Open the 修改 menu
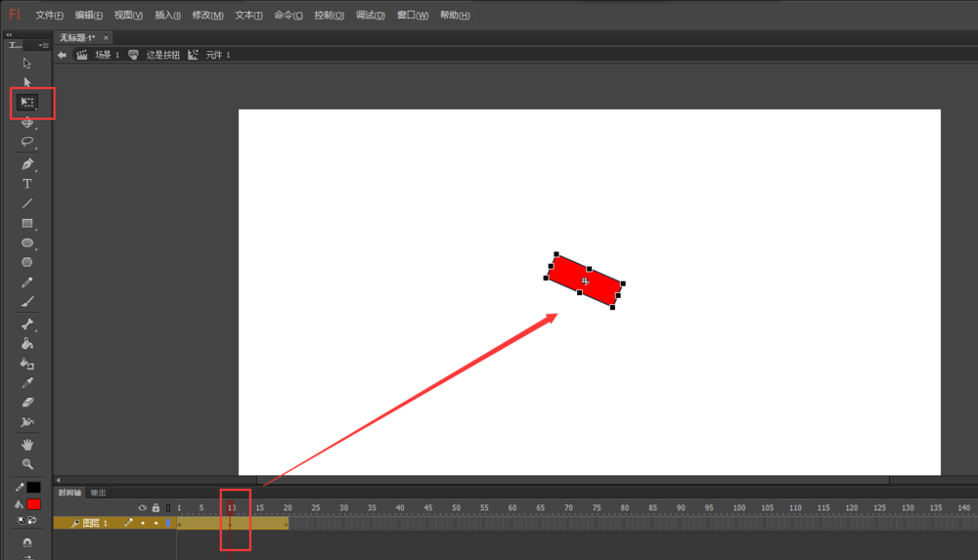 click(x=207, y=15)
